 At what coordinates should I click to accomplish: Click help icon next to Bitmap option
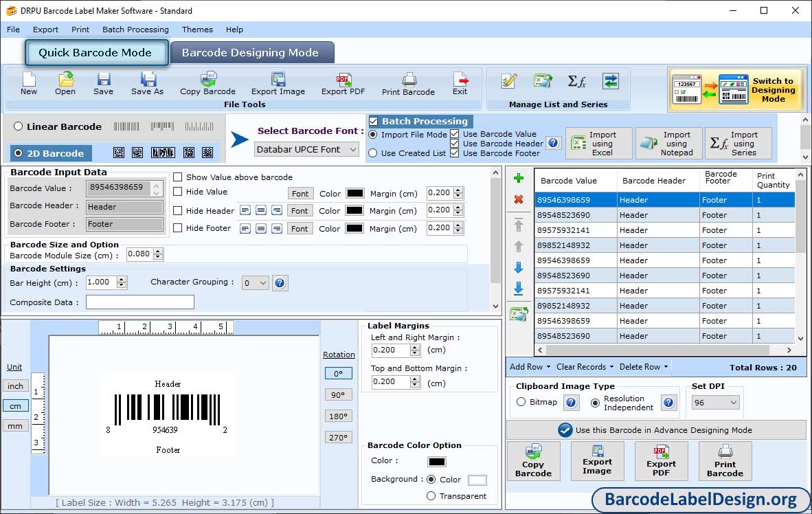coord(571,403)
